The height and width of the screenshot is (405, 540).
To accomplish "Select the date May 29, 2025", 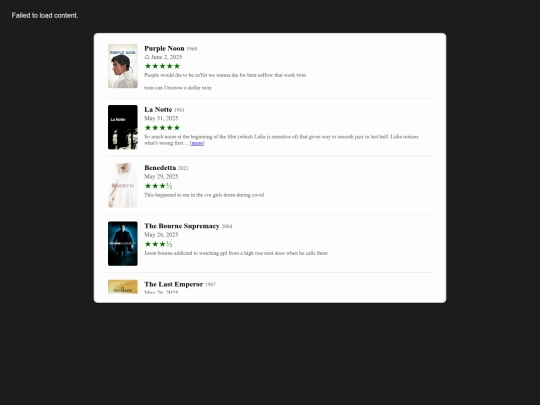I will (161, 176).
